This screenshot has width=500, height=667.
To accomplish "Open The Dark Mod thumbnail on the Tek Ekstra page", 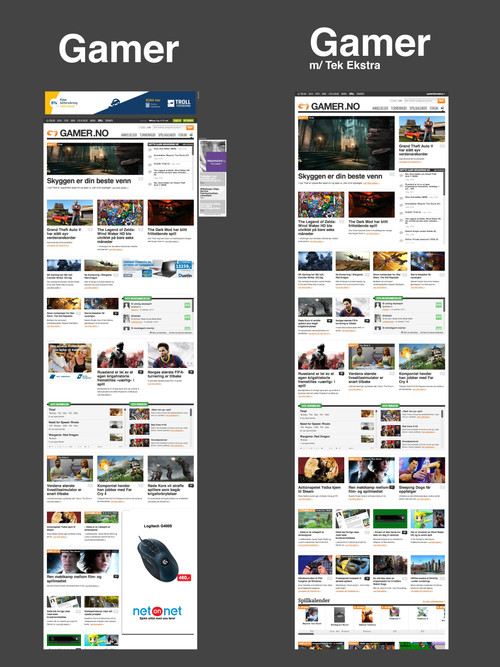I will 371,205.
